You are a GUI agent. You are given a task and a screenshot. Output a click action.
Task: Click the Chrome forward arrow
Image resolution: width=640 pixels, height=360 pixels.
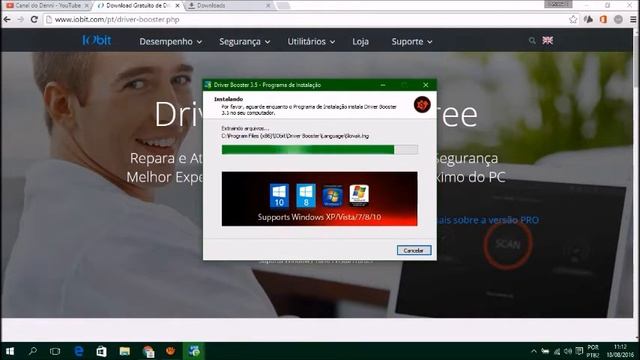[x=20, y=19]
